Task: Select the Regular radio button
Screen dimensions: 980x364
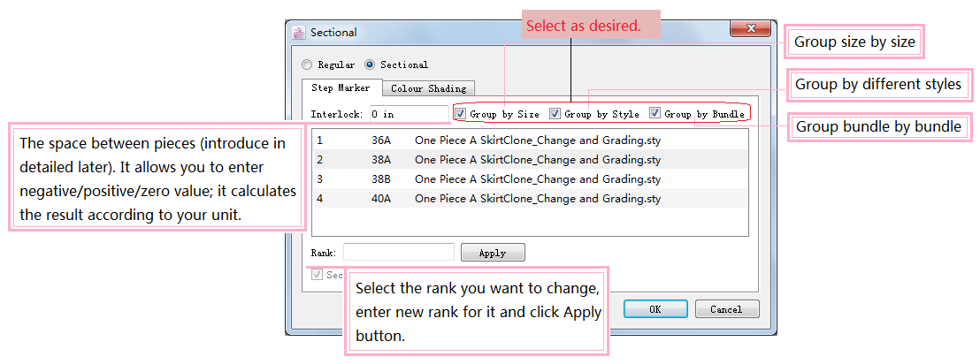Action: point(307,64)
